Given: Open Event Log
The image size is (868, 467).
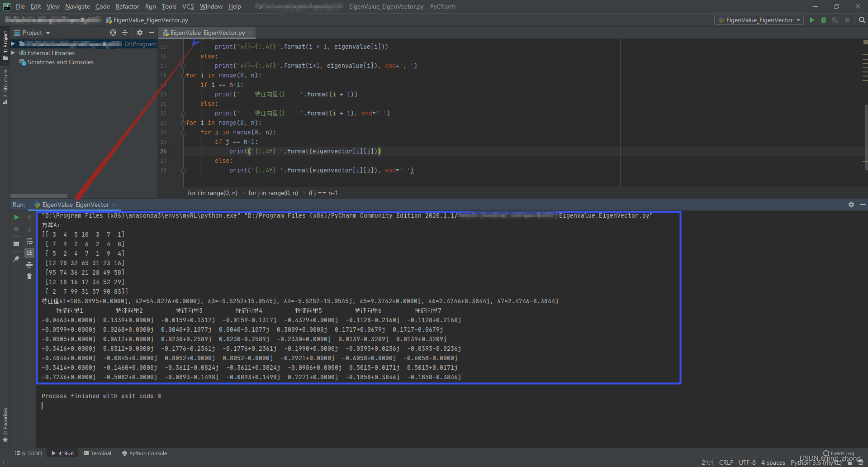Looking at the screenshot, I should 839,453.
